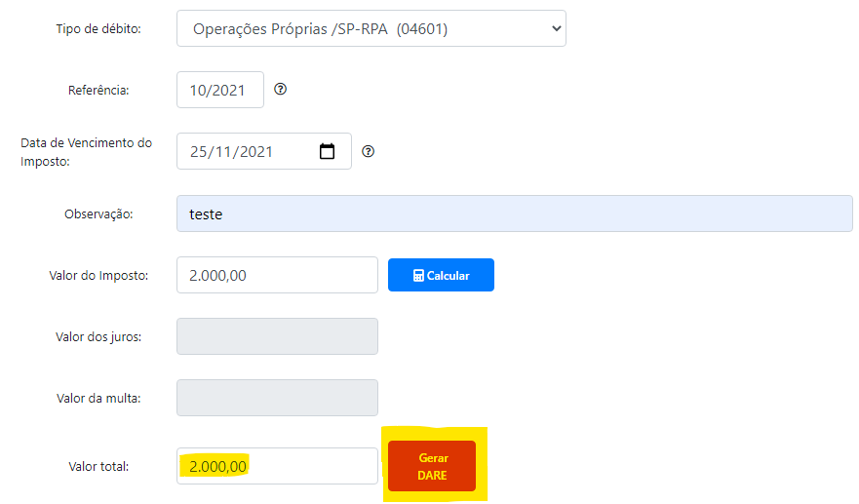This screenshot has height=504, width=859.
Task: Select the day 25 in due date
Action: [x=199, y=151]
